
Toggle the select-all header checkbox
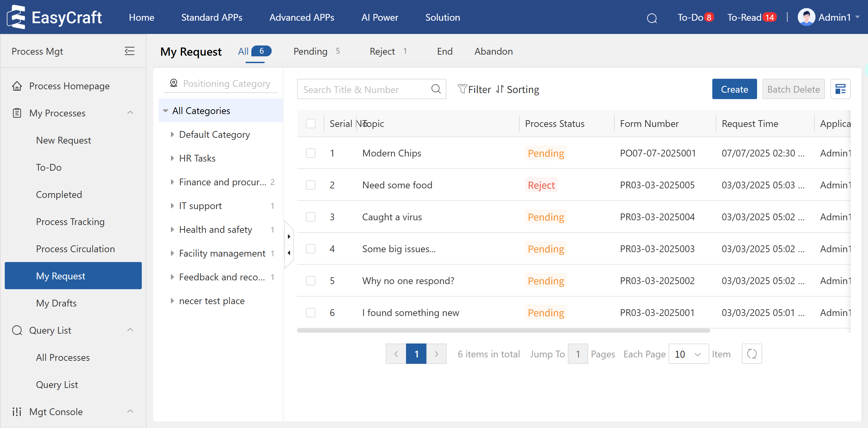tap(310, 124)
